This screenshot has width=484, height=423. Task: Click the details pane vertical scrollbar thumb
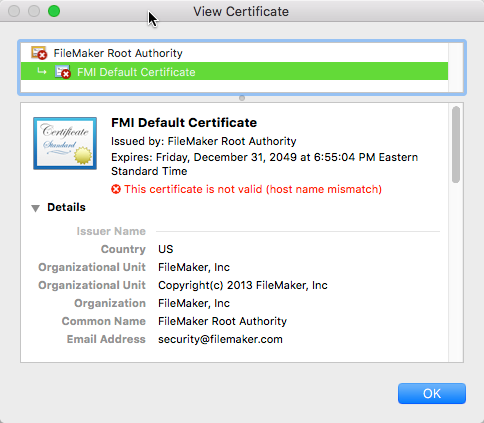coord(456,145)
